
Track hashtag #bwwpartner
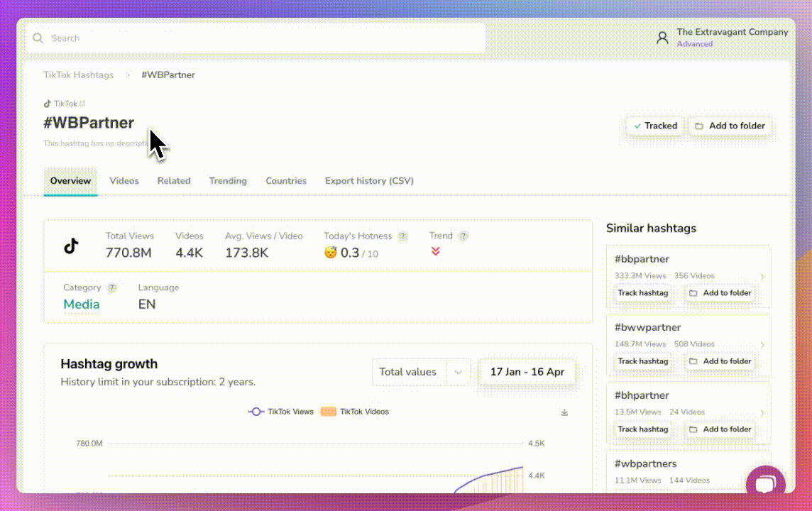(642, 361)
